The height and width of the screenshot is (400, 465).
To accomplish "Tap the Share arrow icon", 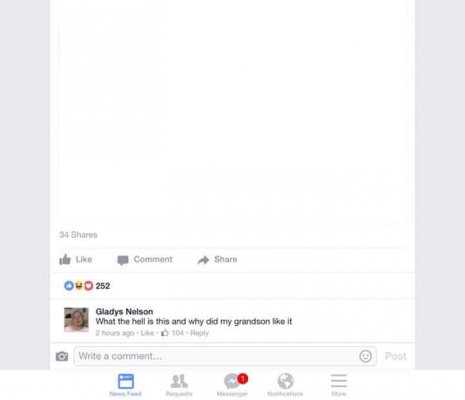I will 203,260.
